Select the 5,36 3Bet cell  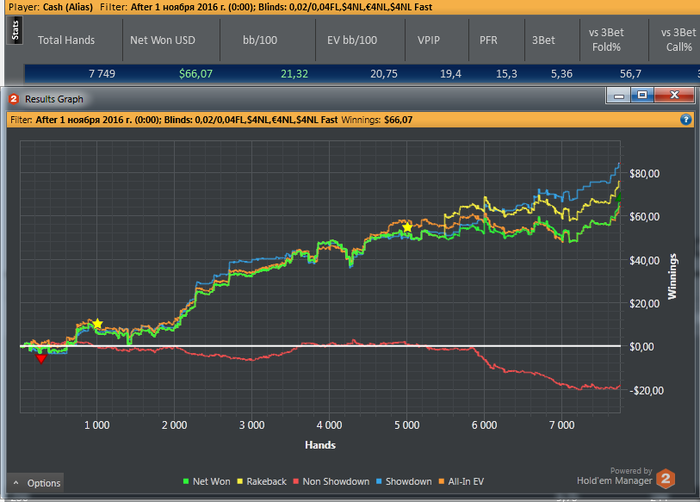pos(562,74)
